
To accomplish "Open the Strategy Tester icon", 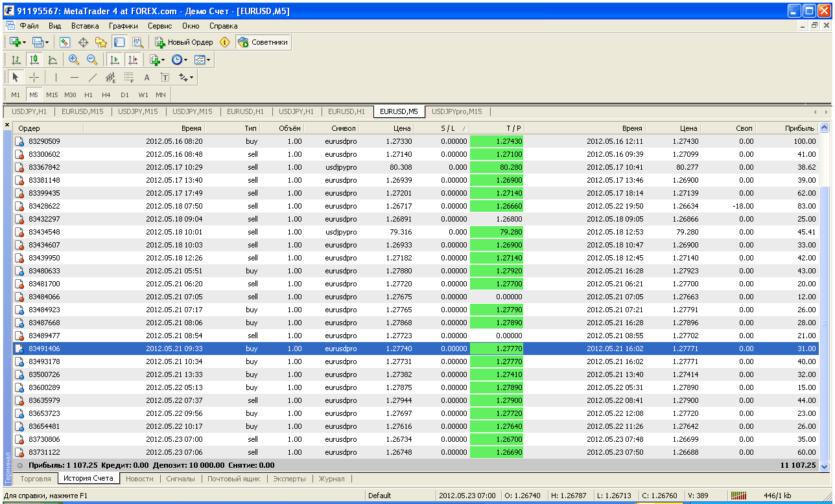I will click(x=137, y=42).
